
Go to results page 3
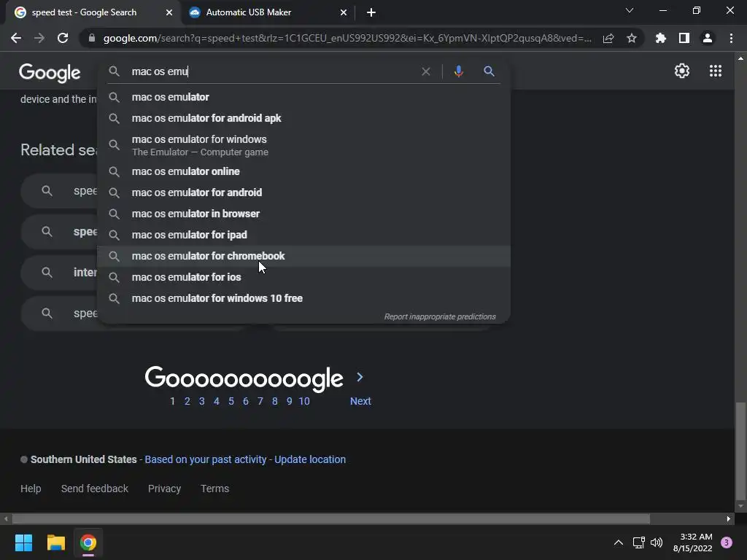pyautogui.click(x=201, y=402)
